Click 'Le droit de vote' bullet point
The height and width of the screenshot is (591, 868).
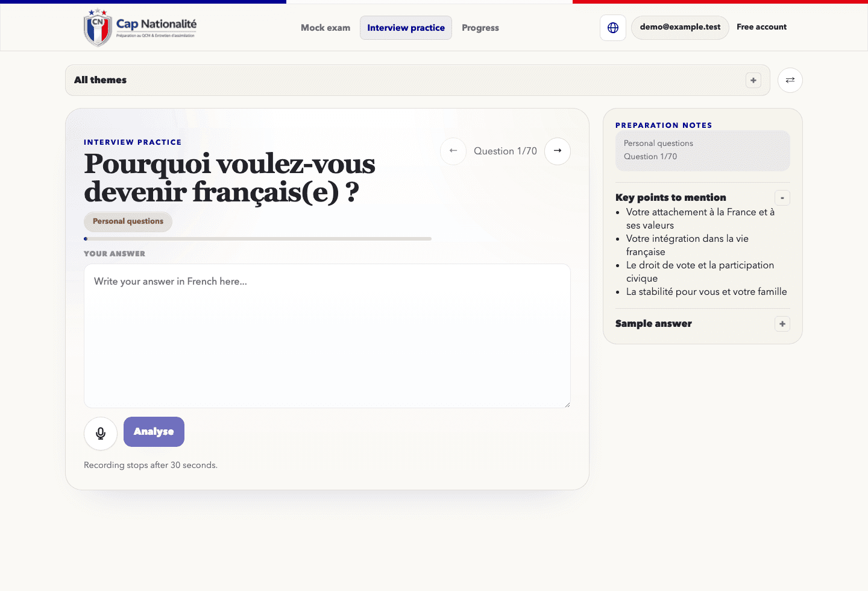(700, 272)
